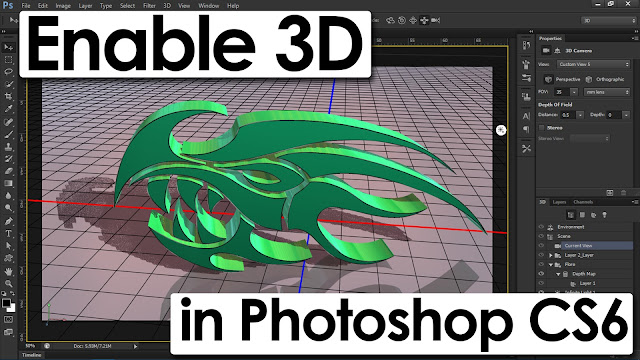Toggle visibility of Layer 1 texture

(542, 283)
